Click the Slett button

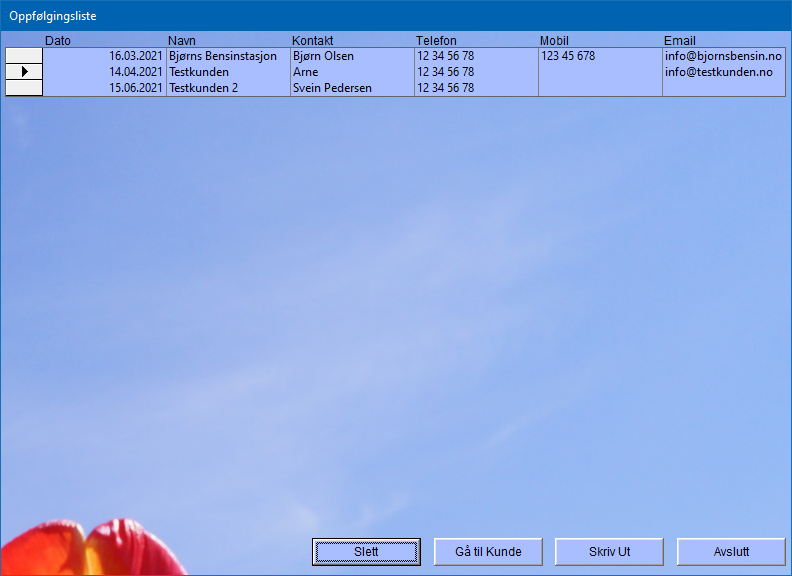click(366, 552)
